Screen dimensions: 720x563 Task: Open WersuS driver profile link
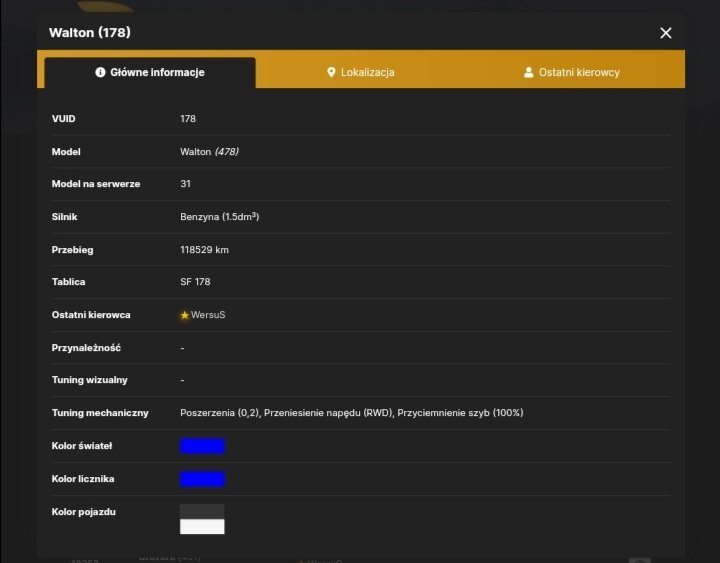tap(208, 315)
